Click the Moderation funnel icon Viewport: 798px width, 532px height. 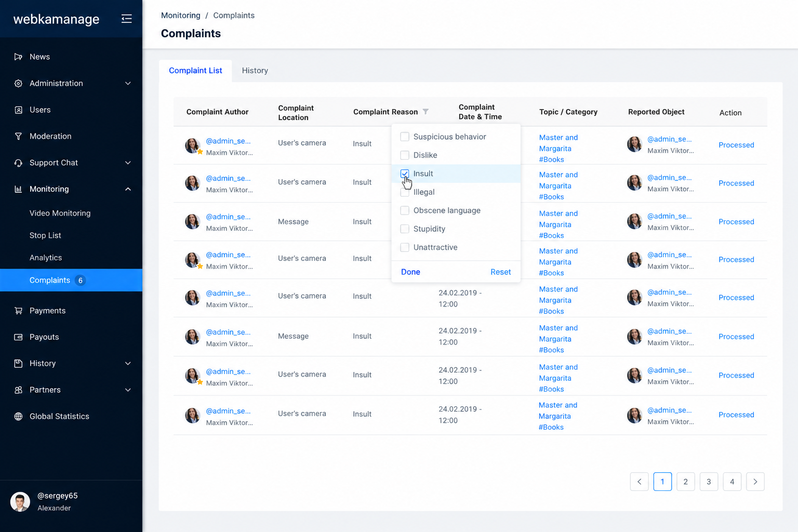pyautogui.click(x=18, y=136)
